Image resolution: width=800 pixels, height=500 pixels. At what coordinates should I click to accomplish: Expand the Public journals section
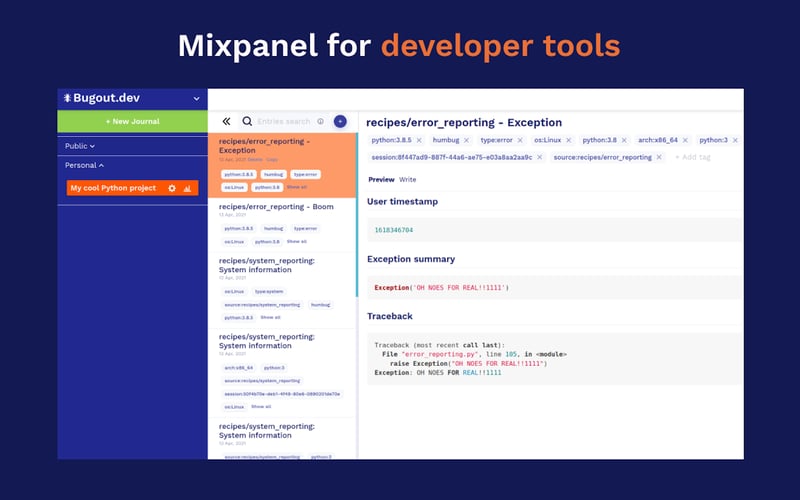(x=80, y=146)
